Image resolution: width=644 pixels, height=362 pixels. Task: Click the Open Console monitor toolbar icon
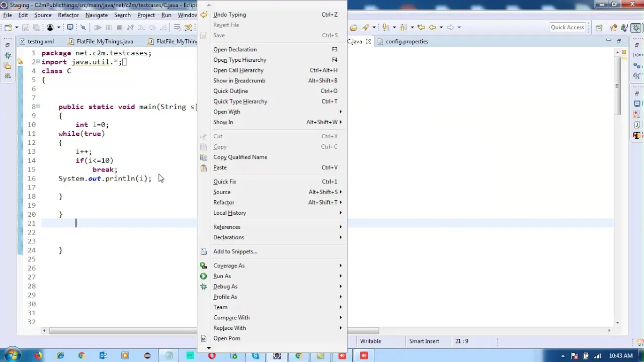pyautogui.click(x=70, y=28)
